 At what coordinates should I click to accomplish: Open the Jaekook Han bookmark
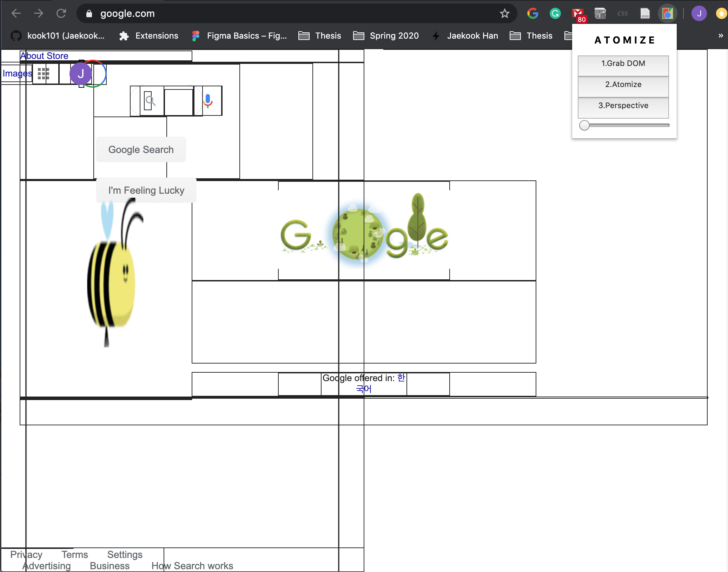click(465, 35)
